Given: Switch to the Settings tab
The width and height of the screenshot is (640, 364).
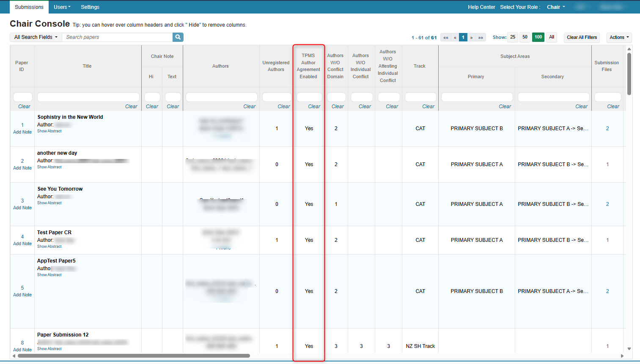Looking at the screenshot, I should pos(90,7).
